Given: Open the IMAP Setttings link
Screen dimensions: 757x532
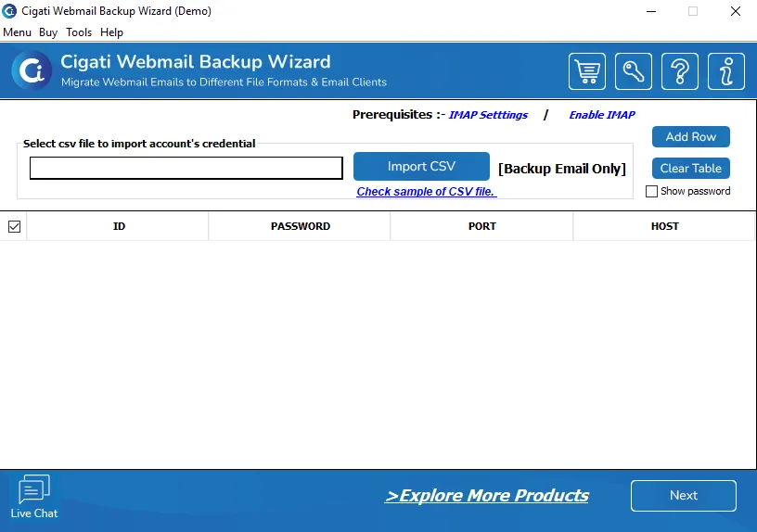Looking at the screenshot, I should tap(488, 115).
